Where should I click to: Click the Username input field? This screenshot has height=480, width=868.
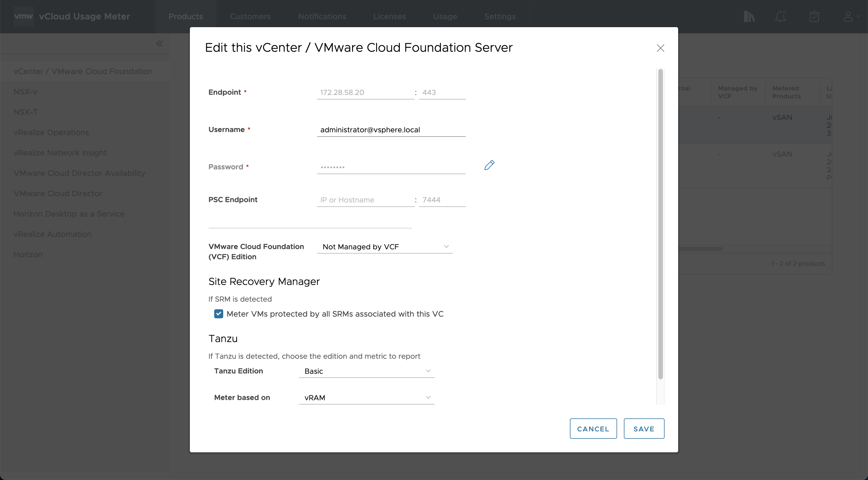pos(391,130)
